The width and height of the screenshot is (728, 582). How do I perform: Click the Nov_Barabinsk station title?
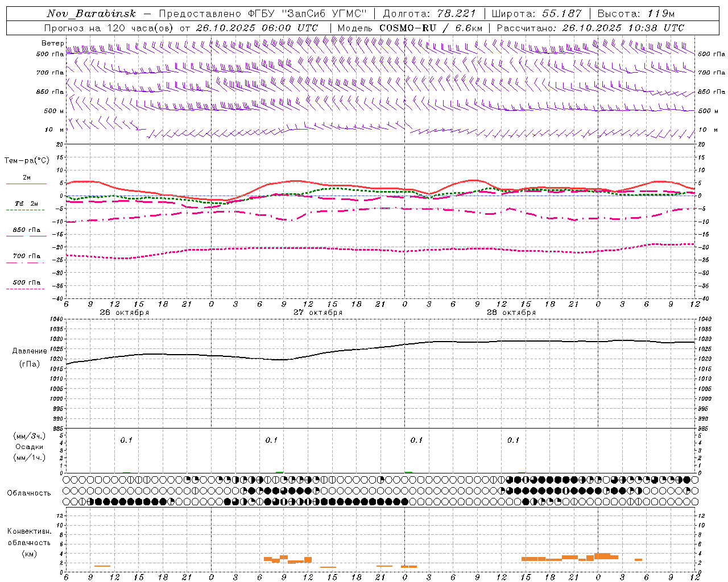(x=91, y=14)
